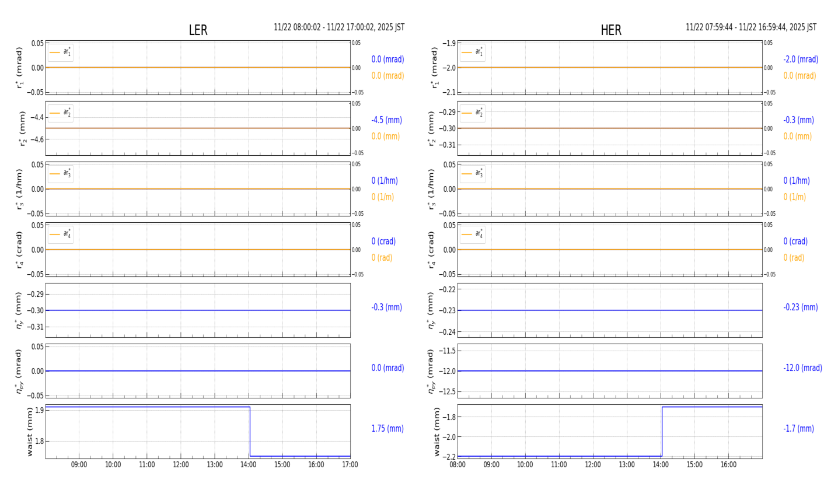Click the ∂r2* legend box in HER plot
Screen dimensions: 824x504
tap(472, 113)
